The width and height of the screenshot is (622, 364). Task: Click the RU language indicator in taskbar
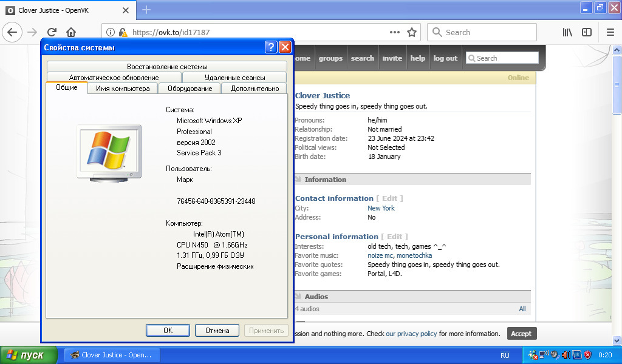(505, 355)
